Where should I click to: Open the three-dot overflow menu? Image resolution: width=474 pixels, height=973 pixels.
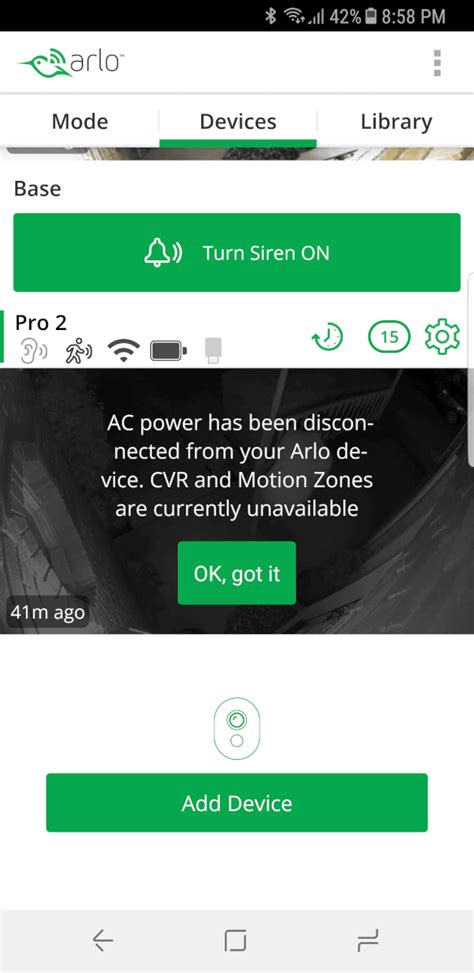click(x=437, y=63)
